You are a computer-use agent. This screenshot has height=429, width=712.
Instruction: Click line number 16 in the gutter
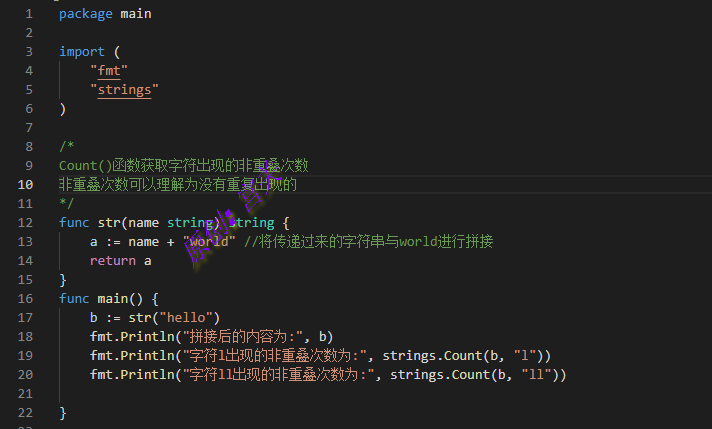pyautogui.click(x=25, y=299)
